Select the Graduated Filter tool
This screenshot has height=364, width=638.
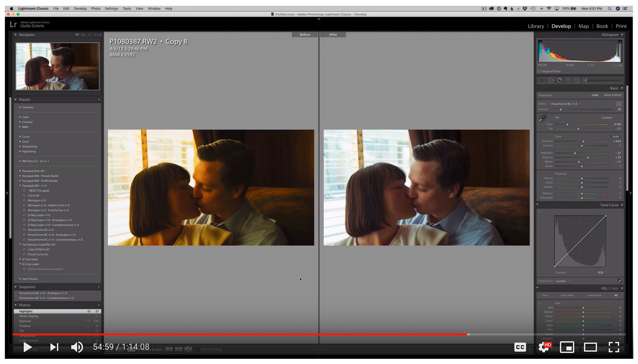point(568,80)
